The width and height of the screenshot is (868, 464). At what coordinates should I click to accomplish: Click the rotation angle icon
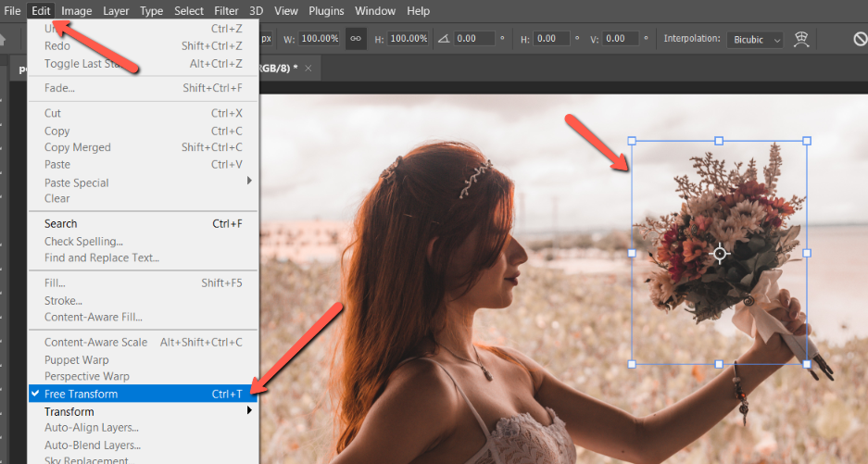[x=444, y=39]
